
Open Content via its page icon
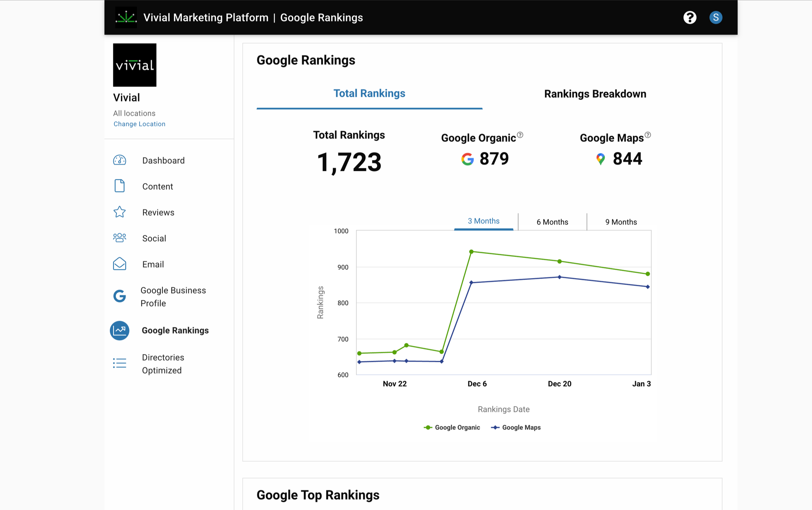(x=119, y=186)
